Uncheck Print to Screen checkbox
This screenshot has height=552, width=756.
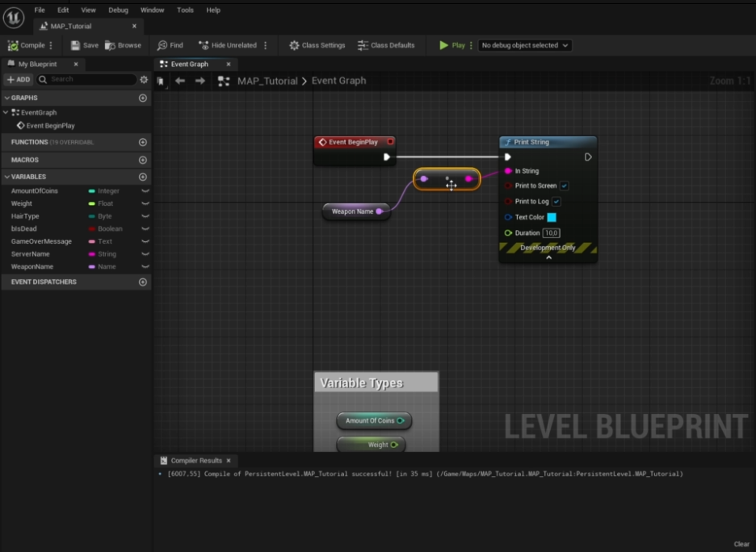point(564,186)
